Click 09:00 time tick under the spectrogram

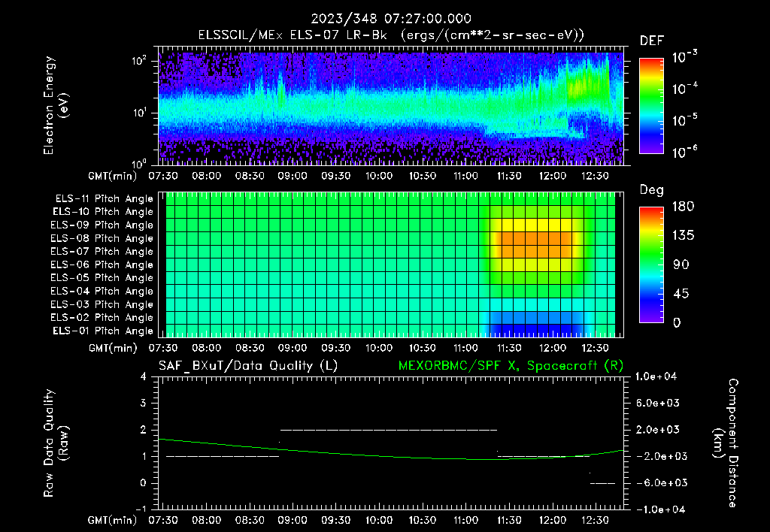[x=293, y=176]
